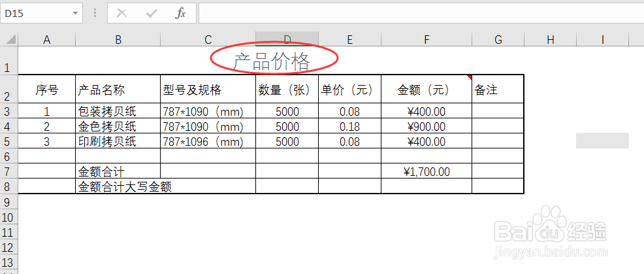Click the Cancel X formula icon
Screen dimensions: 644x274
pyautogui.click(x=121, y=14)
